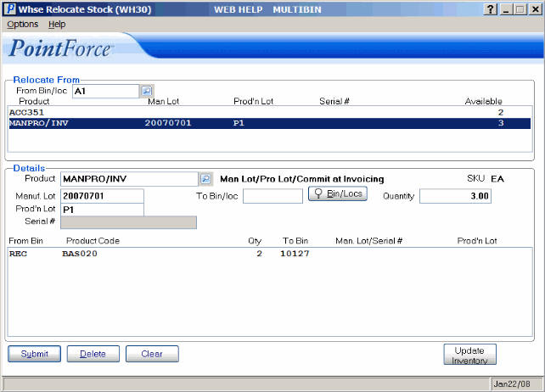Click Man Lot value 20070701 in list
Image resolution: width=545 pixels, height=392 pixels.
(x=168, y=123)
